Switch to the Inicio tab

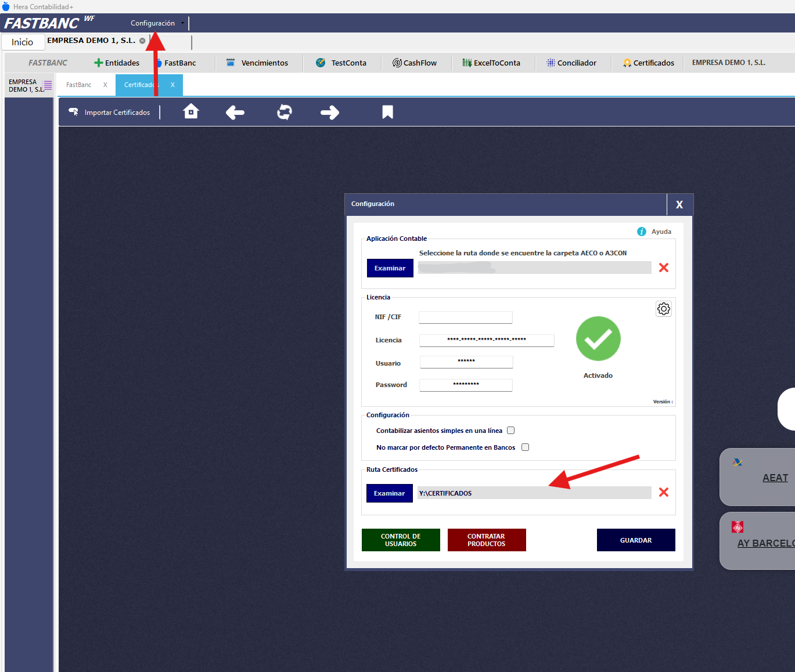click(23, 42)
